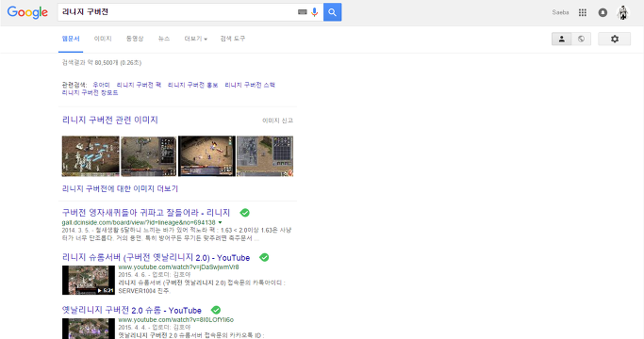Click the youtube URL ending 8I0LOfYI6o
The width and height of the screenshot is (644, 339).
click(x=175, y=320)
